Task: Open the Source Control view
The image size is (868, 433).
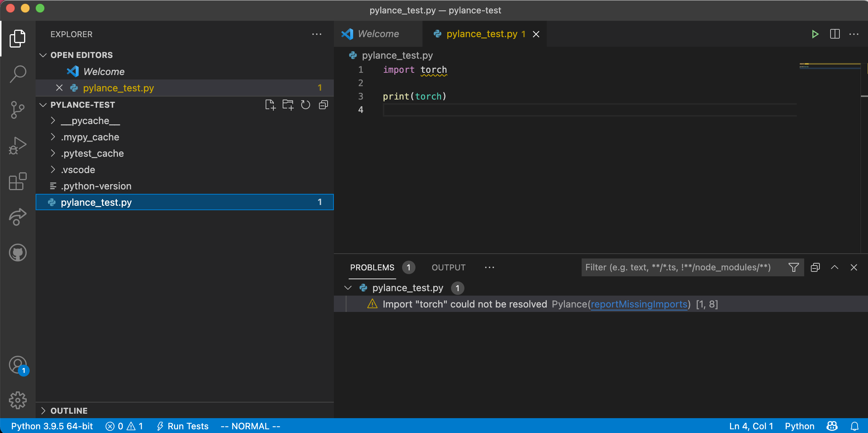Action: [17, 110]
